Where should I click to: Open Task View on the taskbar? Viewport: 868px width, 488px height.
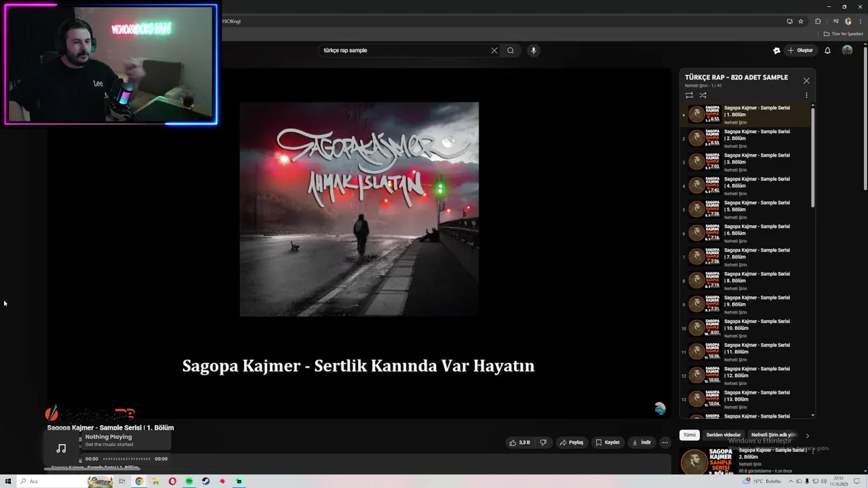[x=122, y=481]
